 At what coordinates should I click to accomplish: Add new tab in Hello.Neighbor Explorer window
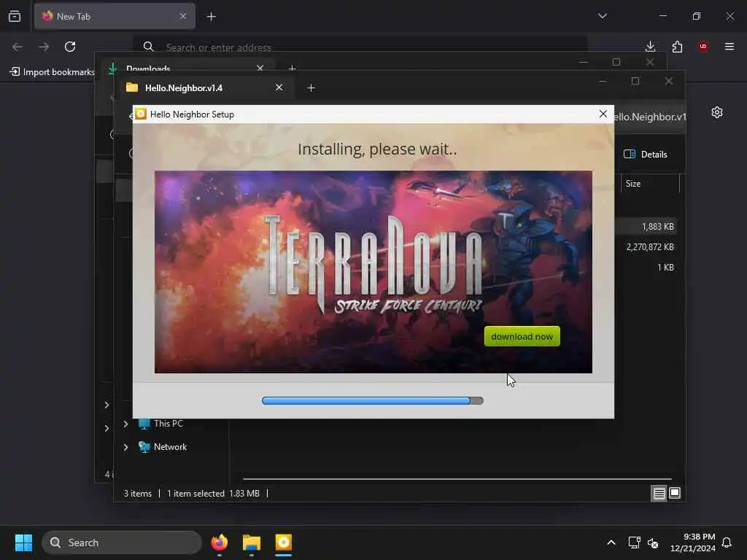311,88
